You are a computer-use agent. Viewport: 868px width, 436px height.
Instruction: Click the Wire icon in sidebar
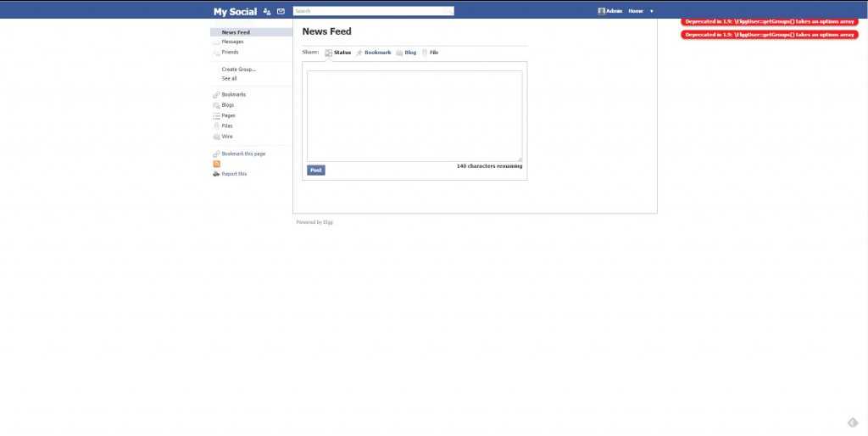(216, 137)
